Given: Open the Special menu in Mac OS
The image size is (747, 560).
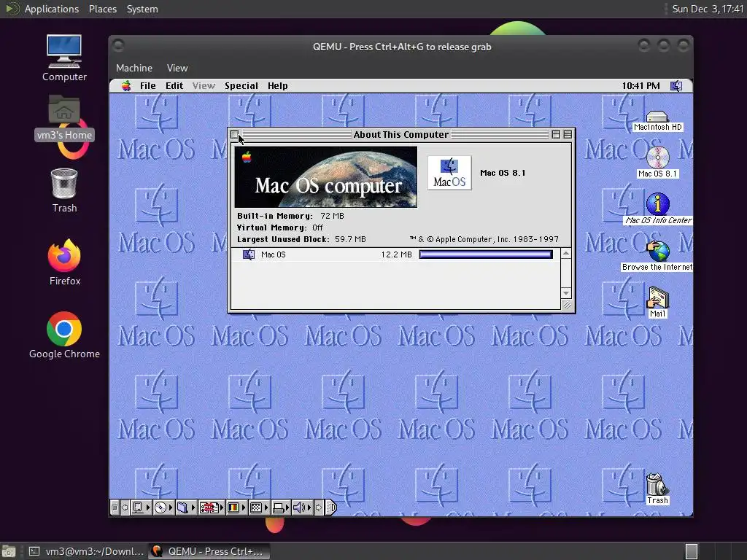Looking at the screenshot, I should coord(241,86).
